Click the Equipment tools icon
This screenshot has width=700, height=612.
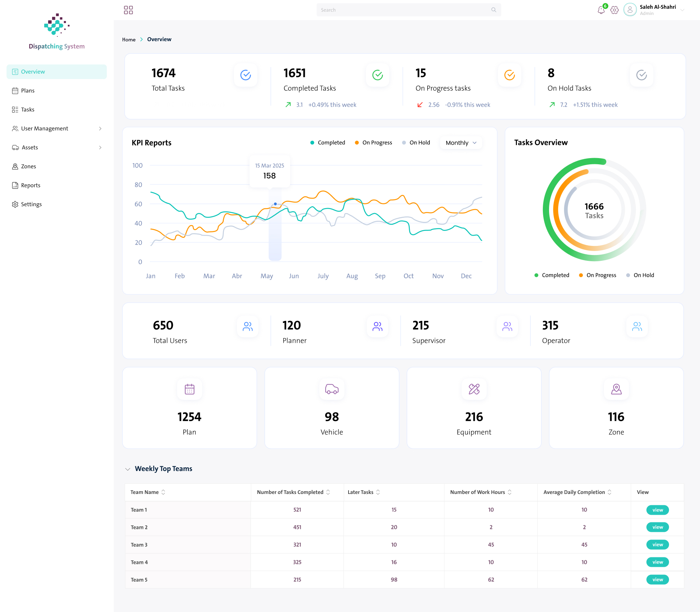click(x=474, y=389)
